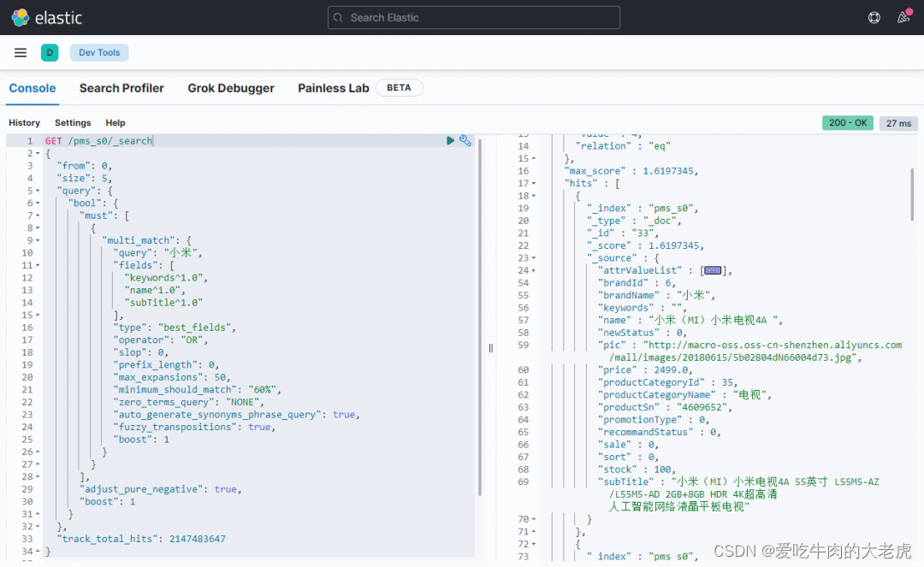
Task: Expand the folded attrValueList at line 24
Action: pos(534,270)
